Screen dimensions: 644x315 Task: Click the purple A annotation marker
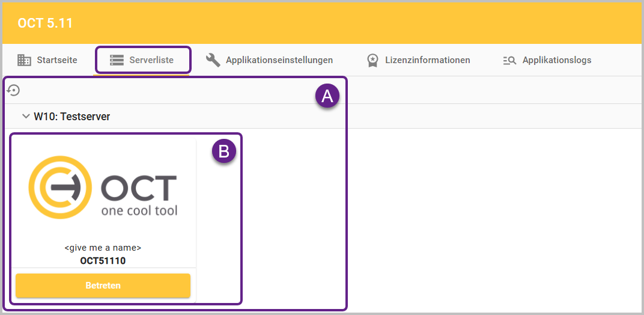pos(327,96)
